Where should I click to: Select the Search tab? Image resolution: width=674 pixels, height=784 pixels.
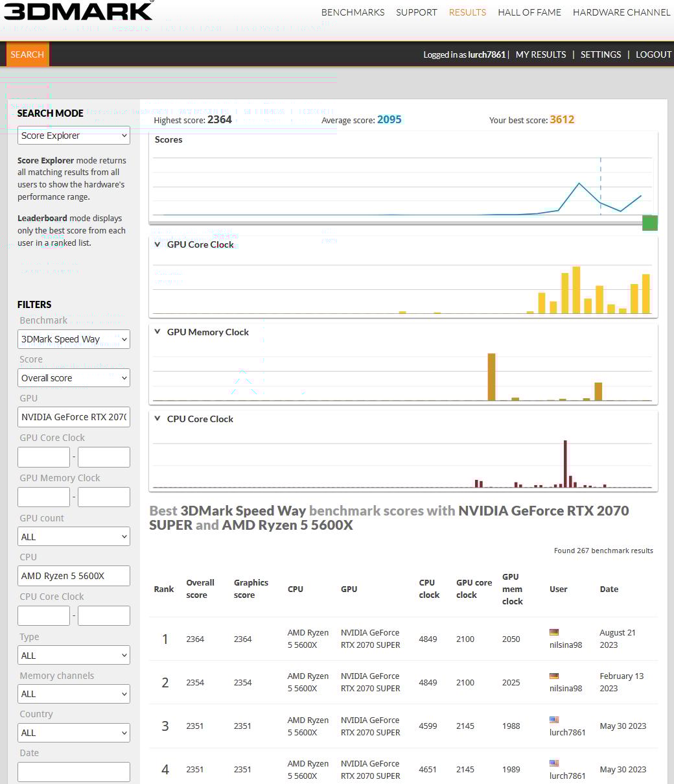[x=27, y=54]
